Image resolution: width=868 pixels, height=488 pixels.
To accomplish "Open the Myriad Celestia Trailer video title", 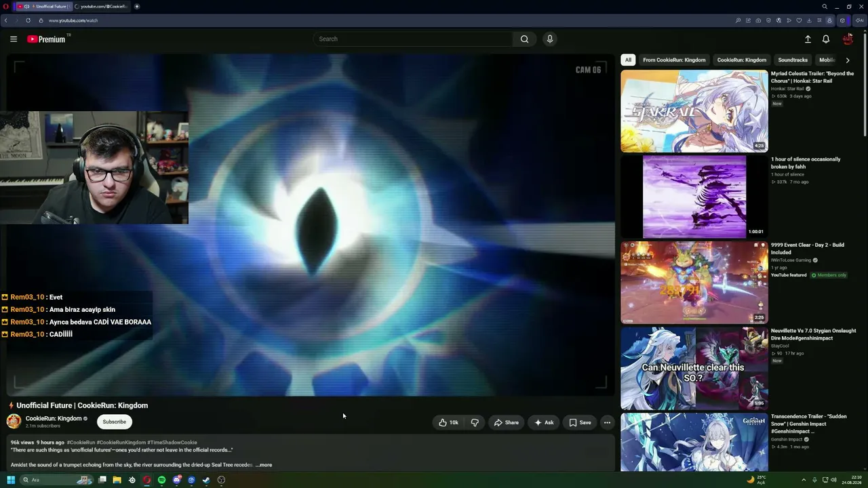I will click(812, 77).
